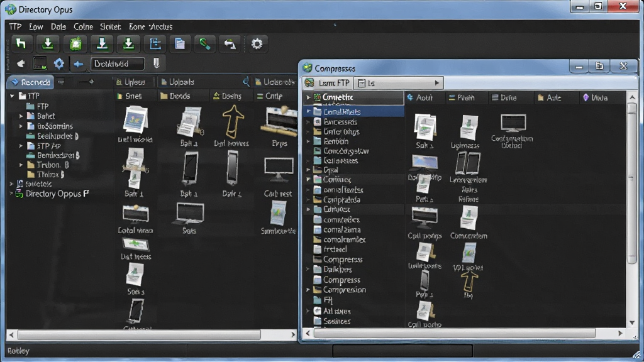Expand the Bahet folder in tree
The height and width of the screenshot is (362, 644).
coord(21,116)
